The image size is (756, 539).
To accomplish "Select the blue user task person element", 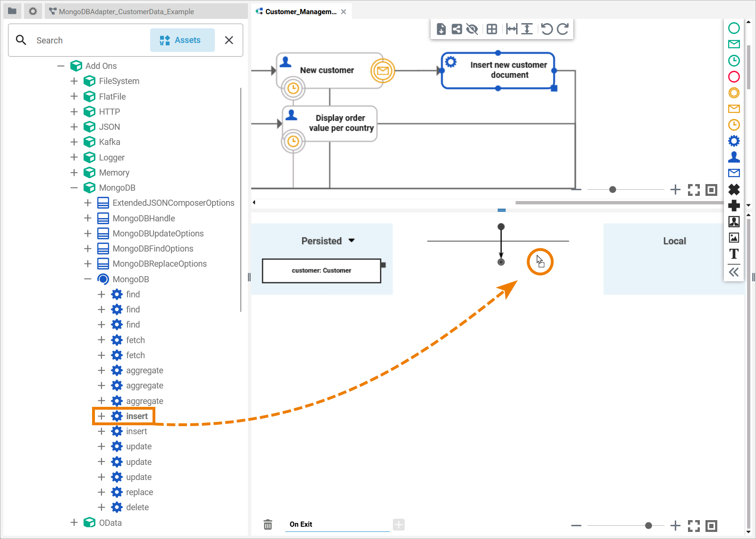I will pyautogui.click(x=734, y=157).
